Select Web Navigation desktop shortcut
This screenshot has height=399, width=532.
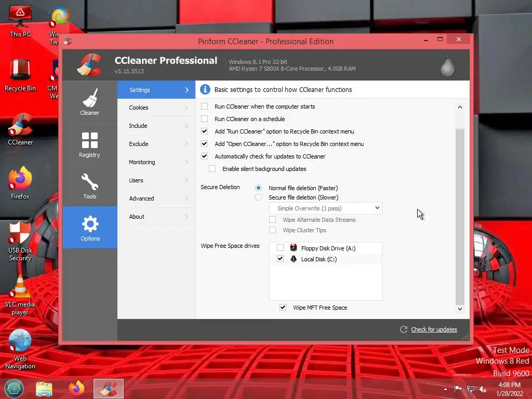pos(20,350)
